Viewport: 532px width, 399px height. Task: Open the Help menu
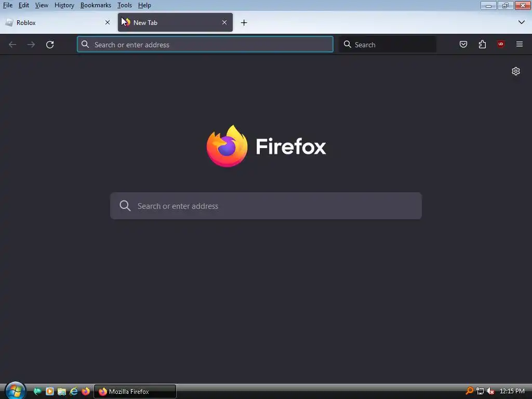point(144,5)
